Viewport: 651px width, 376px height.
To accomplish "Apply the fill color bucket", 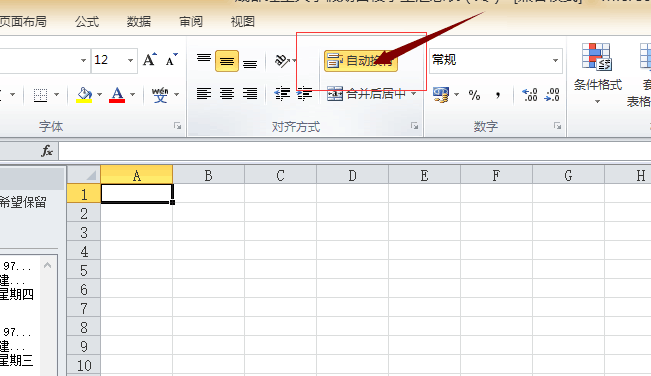I will [84, 95].
